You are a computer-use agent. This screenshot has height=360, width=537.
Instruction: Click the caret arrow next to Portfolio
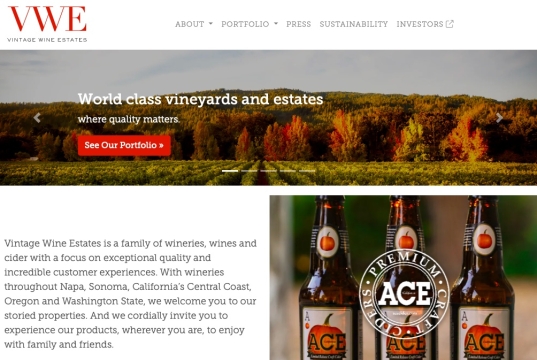[x=276, y=24]
